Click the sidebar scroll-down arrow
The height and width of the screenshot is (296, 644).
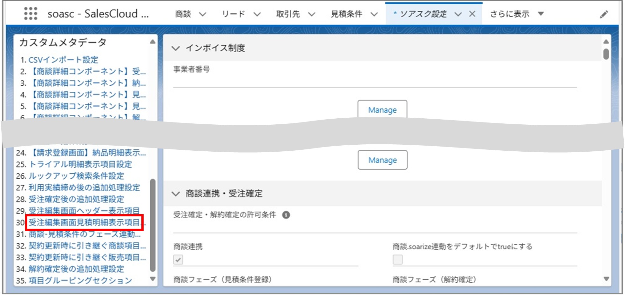tap(152, 279)
